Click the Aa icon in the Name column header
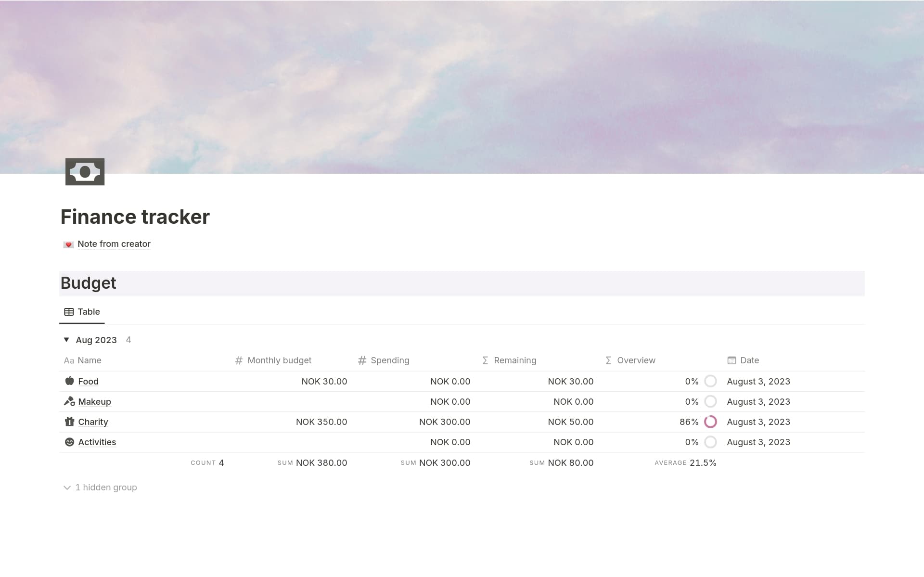Screen dimensions: 924x577 coord(69,360)
